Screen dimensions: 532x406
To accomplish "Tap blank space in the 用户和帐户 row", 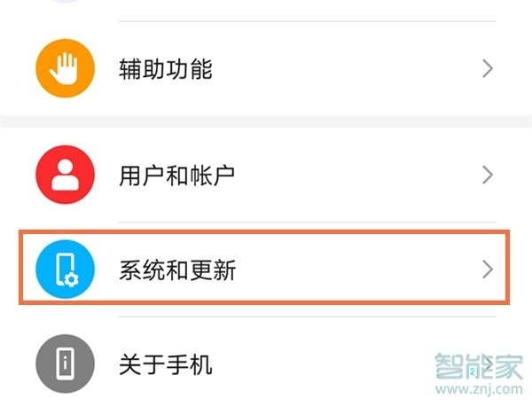I will click(x=355, y=175).
